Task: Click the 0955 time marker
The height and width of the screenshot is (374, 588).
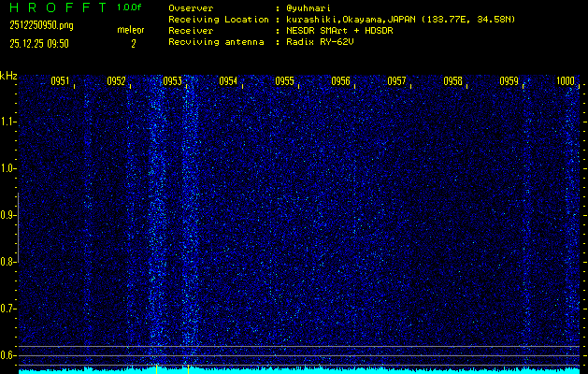Action: tap(284, 81)
